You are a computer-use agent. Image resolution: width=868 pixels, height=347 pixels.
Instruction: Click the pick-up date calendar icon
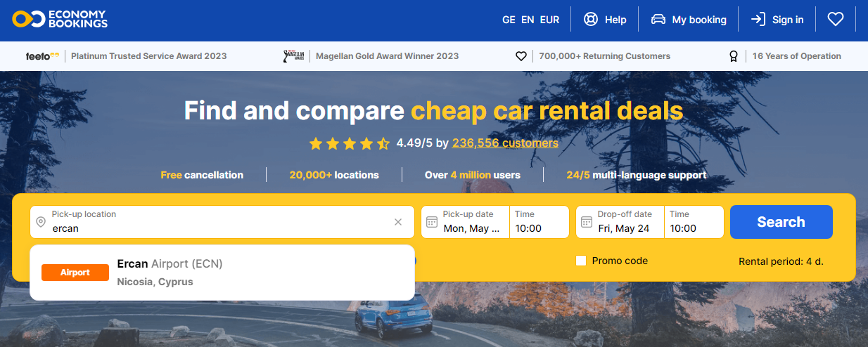click(432, 222)
